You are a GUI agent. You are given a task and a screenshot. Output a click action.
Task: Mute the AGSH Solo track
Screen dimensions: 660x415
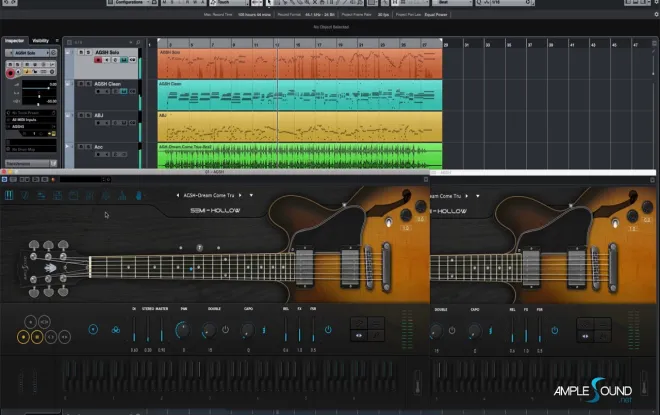click(x=81, y=52)
